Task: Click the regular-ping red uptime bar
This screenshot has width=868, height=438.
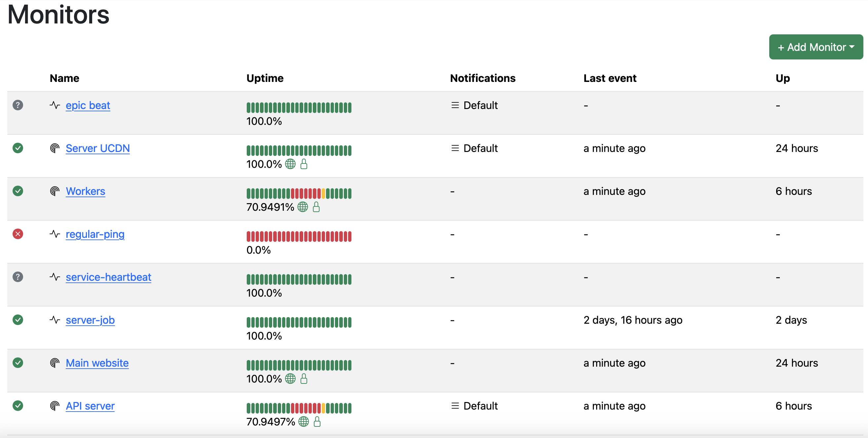Action: pyautogui.click(x=299, y=236)
